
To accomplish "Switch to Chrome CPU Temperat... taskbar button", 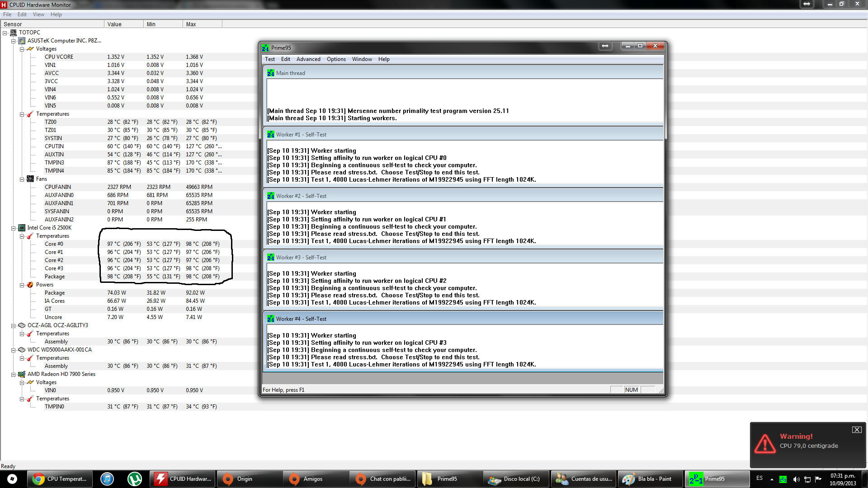I will pyautogui.click(x=60, y=479).
